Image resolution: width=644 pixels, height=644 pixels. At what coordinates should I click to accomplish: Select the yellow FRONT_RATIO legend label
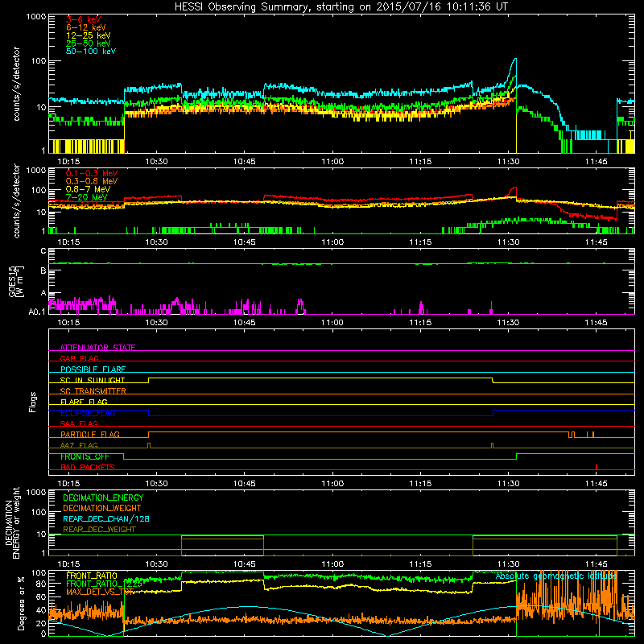point(92,576)
